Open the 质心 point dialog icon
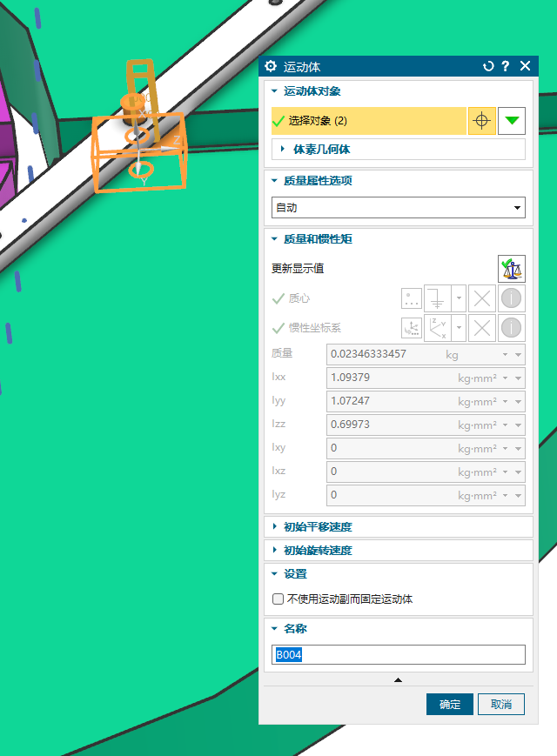 (x=412, y=298)
